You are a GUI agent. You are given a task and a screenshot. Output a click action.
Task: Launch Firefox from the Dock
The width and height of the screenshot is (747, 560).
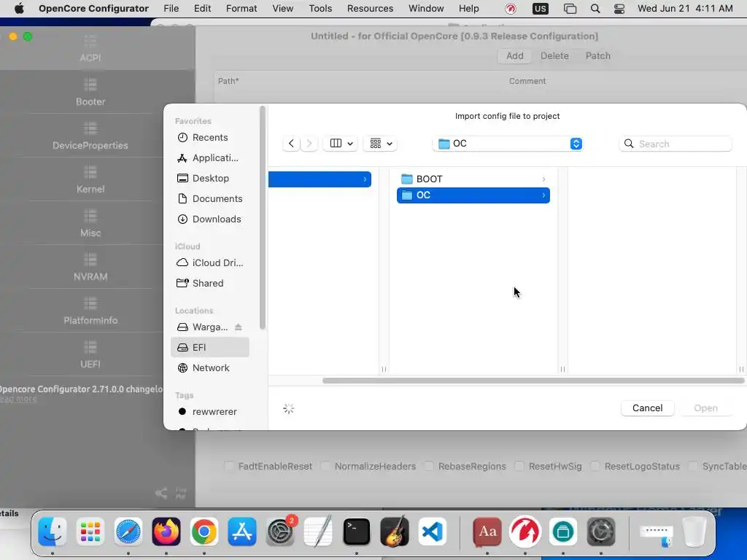[x=166, y=532]
